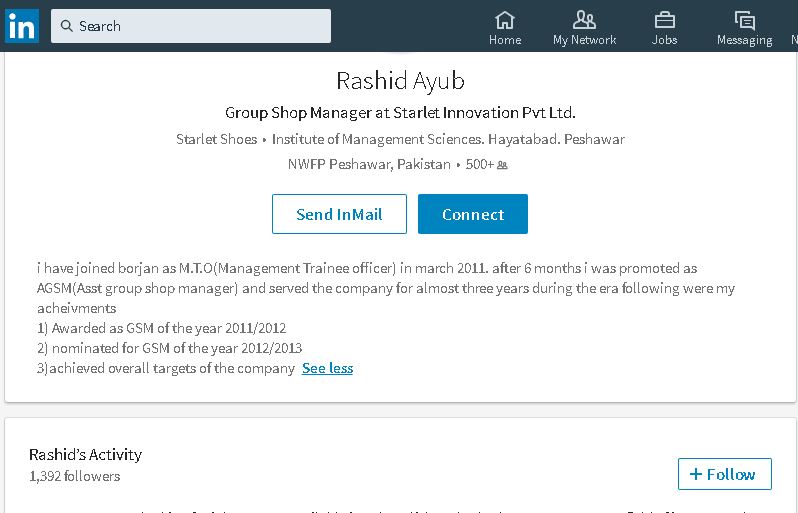The height and width of the screenshot is (513, 798).
Task: Click the LinkedIn logo icon
Action: pyautogui.click(x=21, y=25)
